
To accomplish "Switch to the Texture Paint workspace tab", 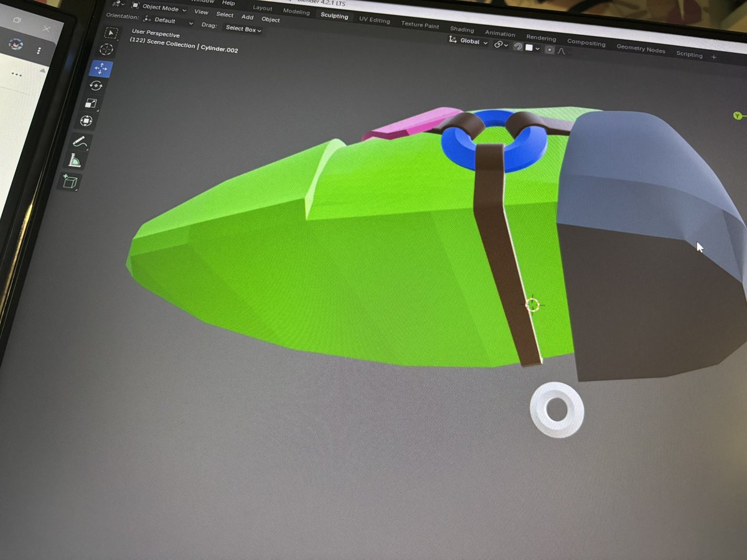I will pos(420,25).
